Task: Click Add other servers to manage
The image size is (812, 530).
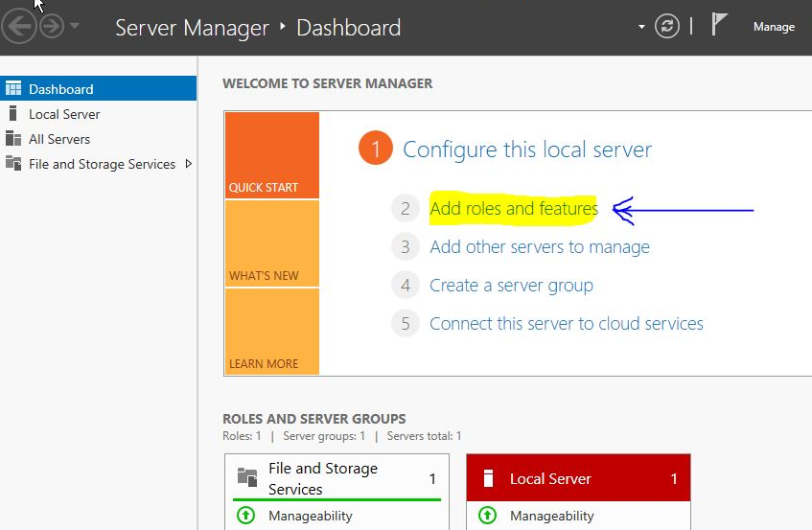Action: pos(540,247)
